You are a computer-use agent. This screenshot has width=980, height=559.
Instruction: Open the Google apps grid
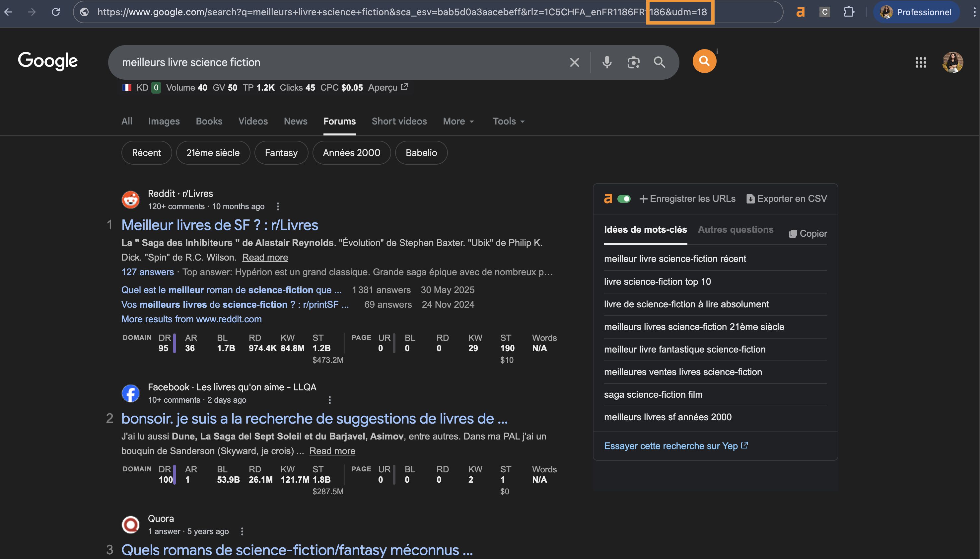pos(921,62)
